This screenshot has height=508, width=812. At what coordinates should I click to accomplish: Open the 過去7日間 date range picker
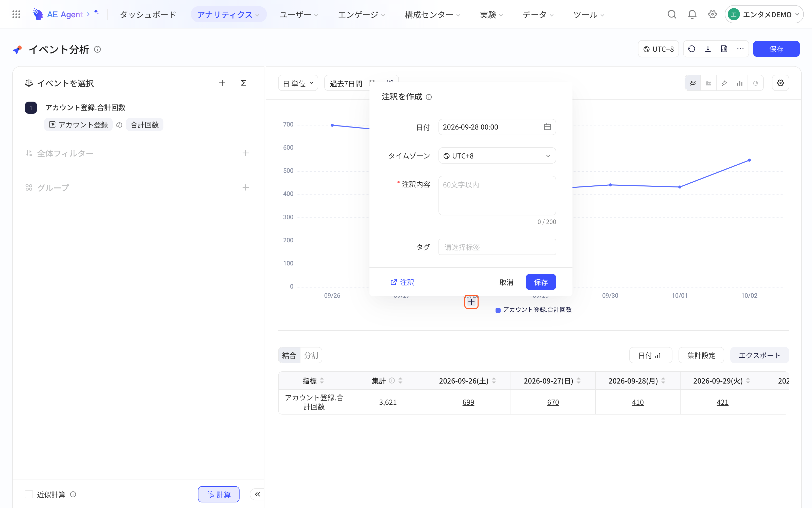pos(352,83)
